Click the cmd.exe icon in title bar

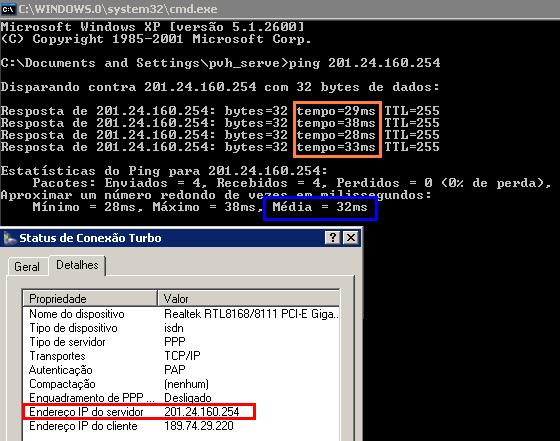coord(8,9)
